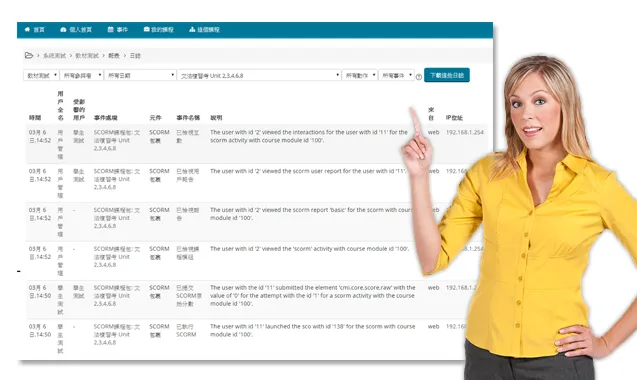Go to 系統測試 in the breadcrumb

[54, 56]
